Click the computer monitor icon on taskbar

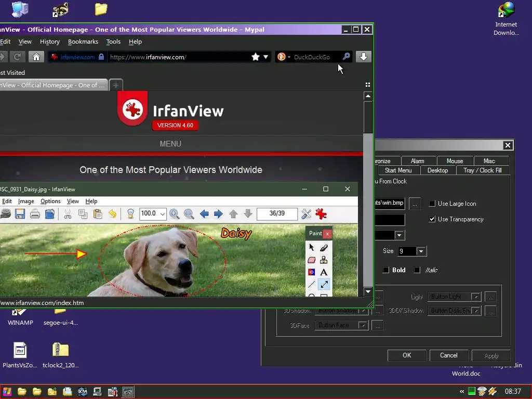97,392
